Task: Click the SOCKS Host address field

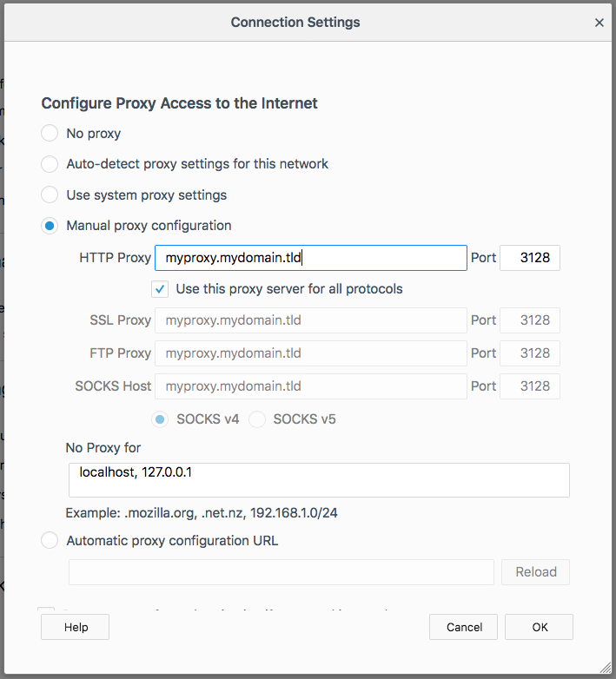Action: [310, 386]
